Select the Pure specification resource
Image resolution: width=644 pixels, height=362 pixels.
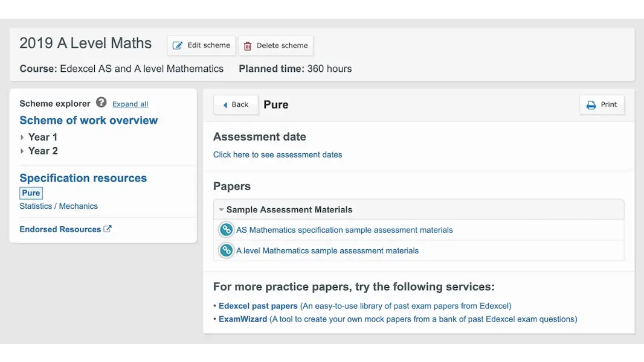click(x=31, y=193)
